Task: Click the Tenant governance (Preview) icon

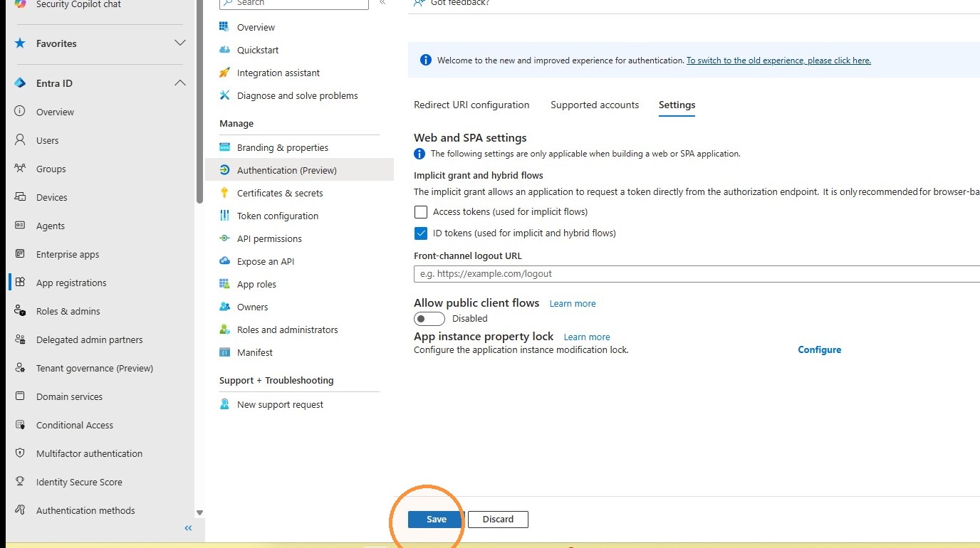Action: [20, 368]
